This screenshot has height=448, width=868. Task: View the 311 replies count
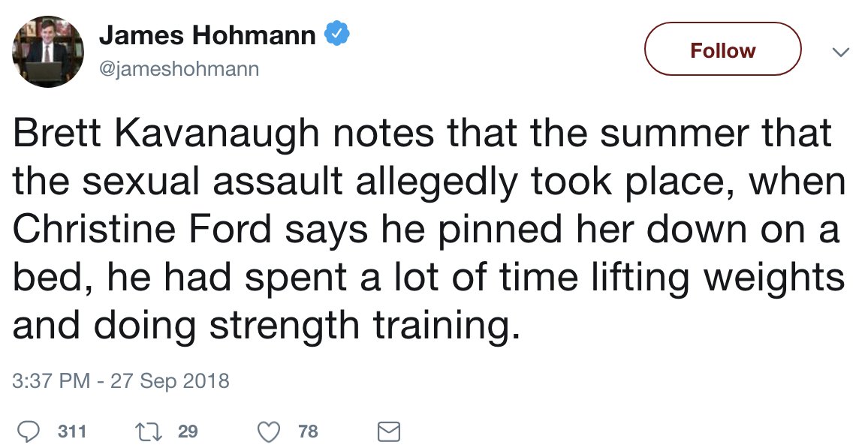click(72, 431)
